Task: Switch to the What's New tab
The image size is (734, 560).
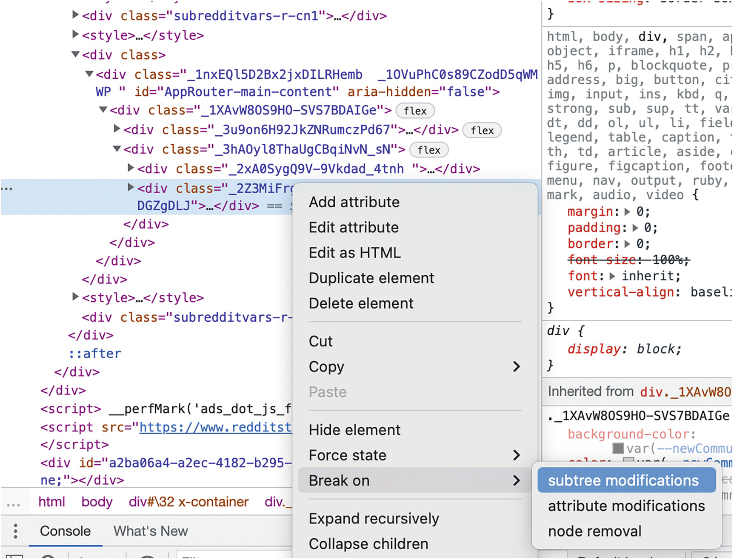Action: click(x=150, y=531)
